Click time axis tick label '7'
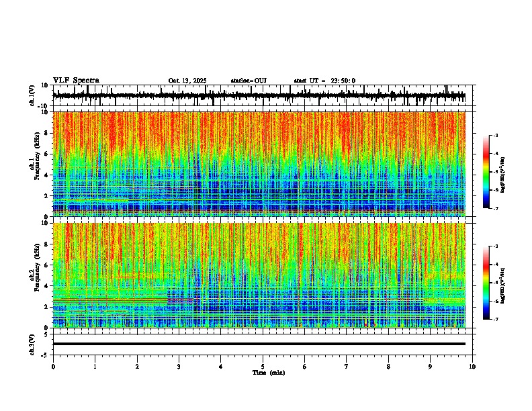This screenshot has width=532, height=411. [x=347, y=367]
